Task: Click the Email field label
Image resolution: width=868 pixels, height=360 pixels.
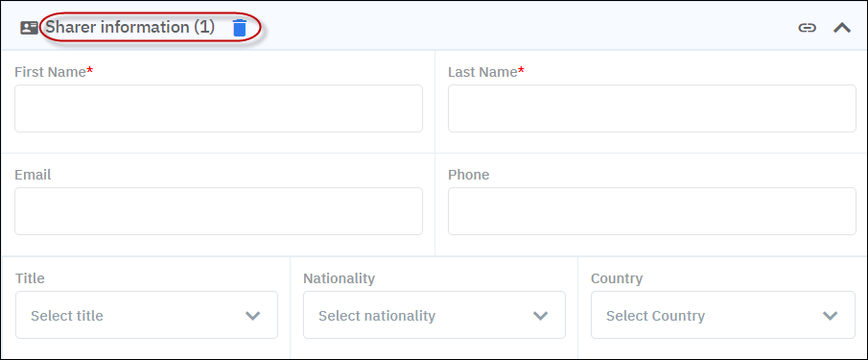Action: 33,175
